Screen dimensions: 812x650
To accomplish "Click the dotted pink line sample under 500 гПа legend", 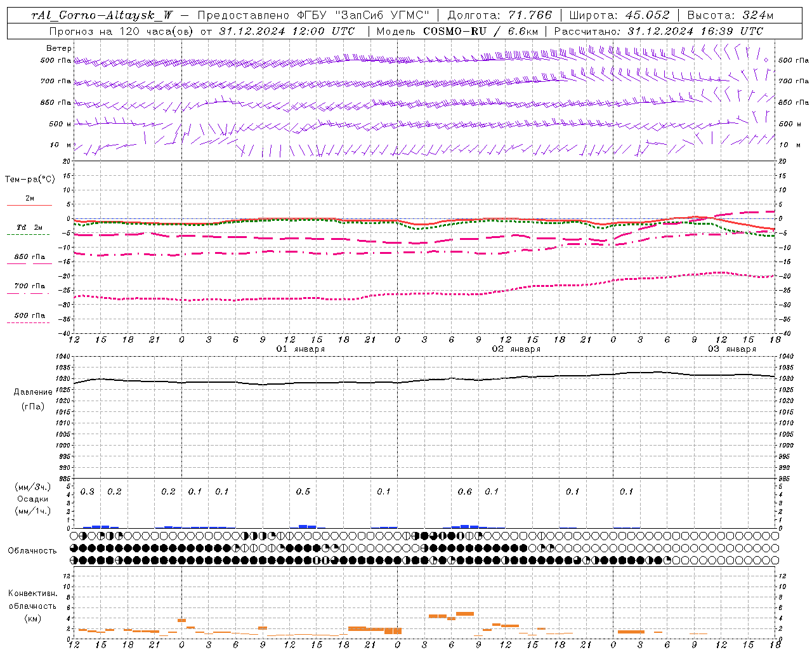I will point(28,322).
